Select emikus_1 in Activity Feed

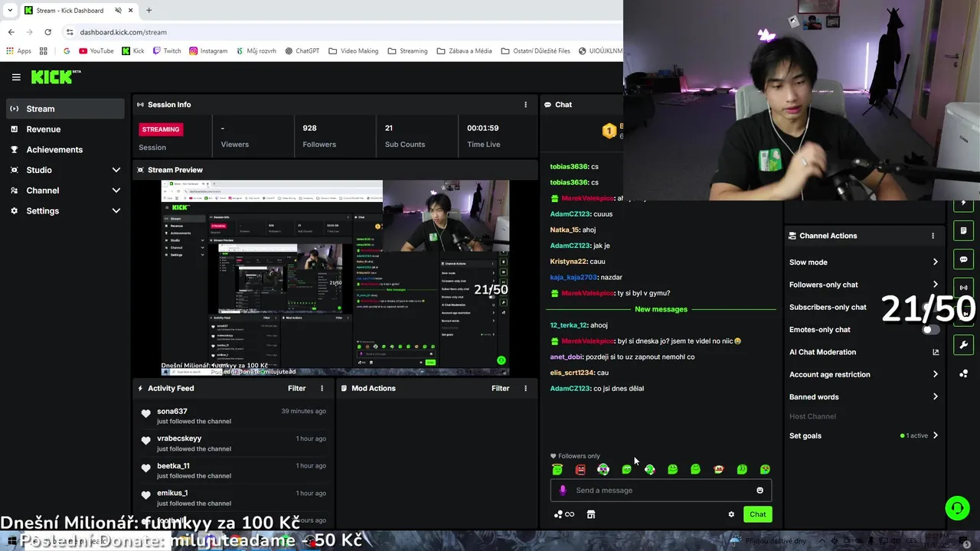coord(172,493)
